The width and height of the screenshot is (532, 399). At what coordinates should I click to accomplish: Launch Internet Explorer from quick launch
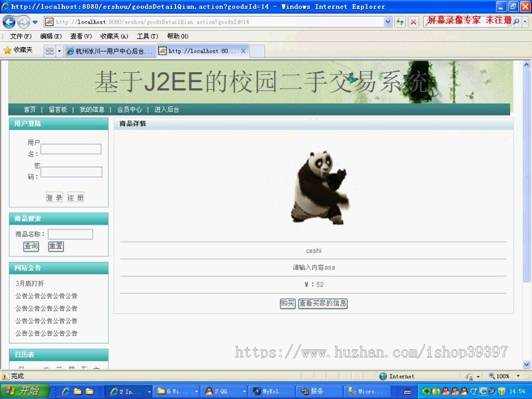coord(66,391)
